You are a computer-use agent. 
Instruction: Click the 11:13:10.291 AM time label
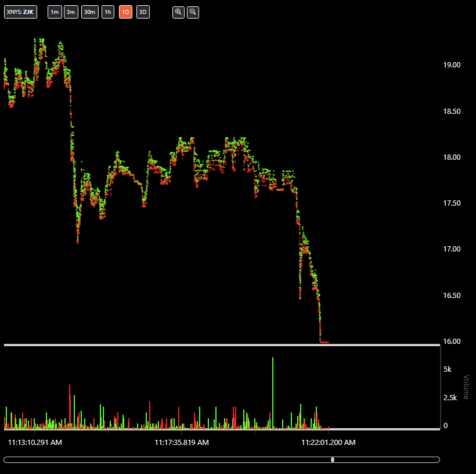coord(35,443)
